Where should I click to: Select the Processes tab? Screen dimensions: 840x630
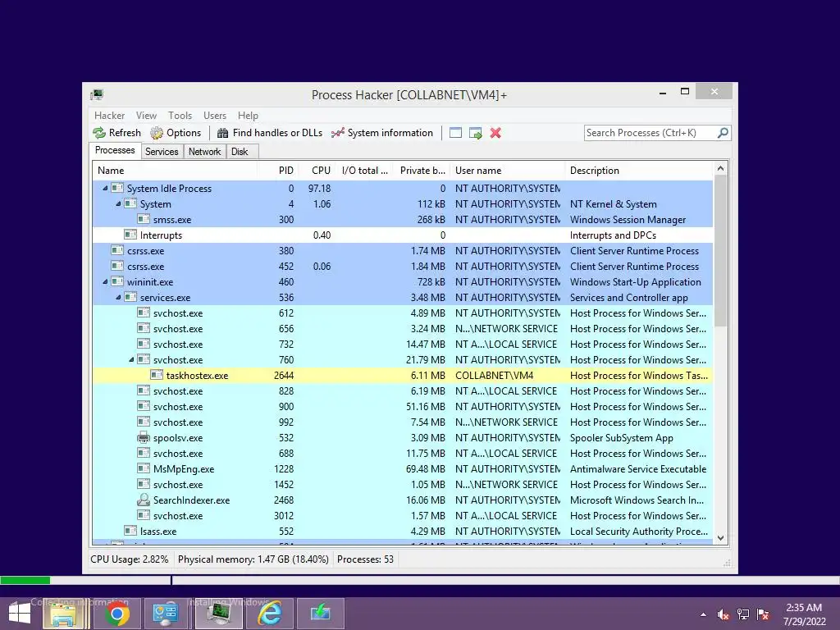pyautogui.click(x=115, y=151)
